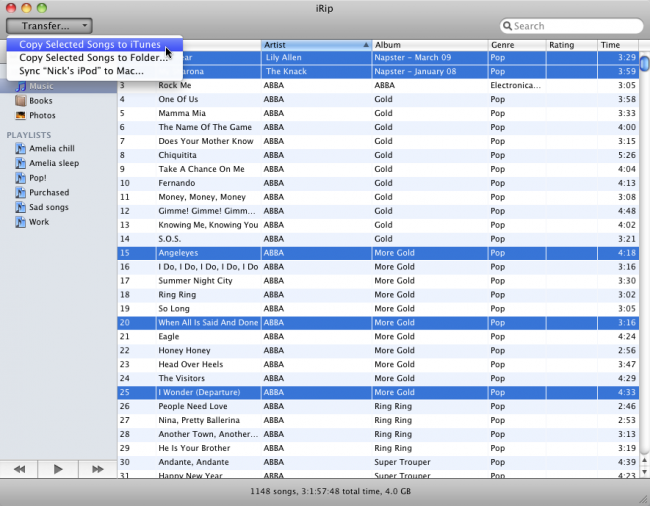Viewport: 650px width, 506px height.
Task: Select Knowing Me, Knowing You row
Action: (378, 225)
